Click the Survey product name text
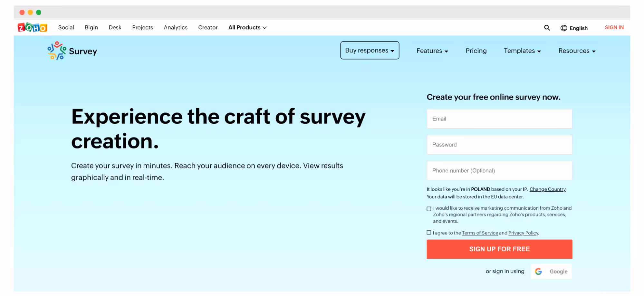Screen dimensions: 644x297 pyautogui.click(x=83, y=52)
